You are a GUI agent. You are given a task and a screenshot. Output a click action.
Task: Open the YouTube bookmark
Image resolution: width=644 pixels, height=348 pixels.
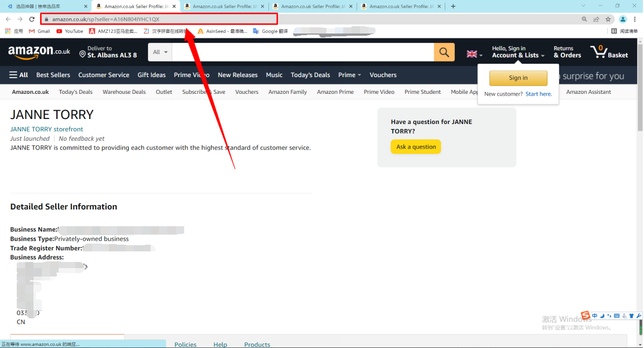click(x=70, y=31)
